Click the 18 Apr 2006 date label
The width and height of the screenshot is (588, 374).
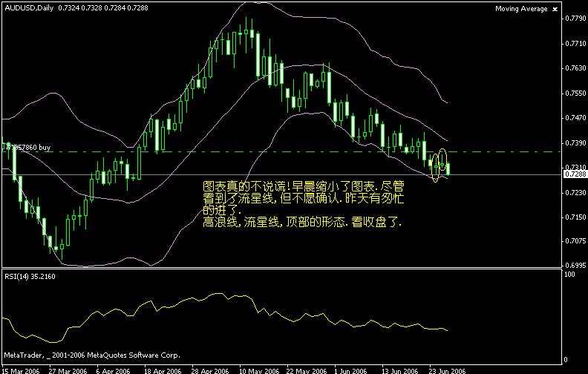coord(163,370)
